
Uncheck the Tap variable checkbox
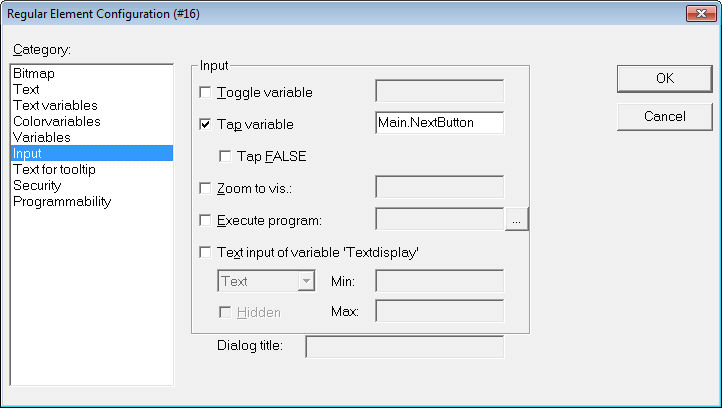pyautogui.click(x=205, y=124)
